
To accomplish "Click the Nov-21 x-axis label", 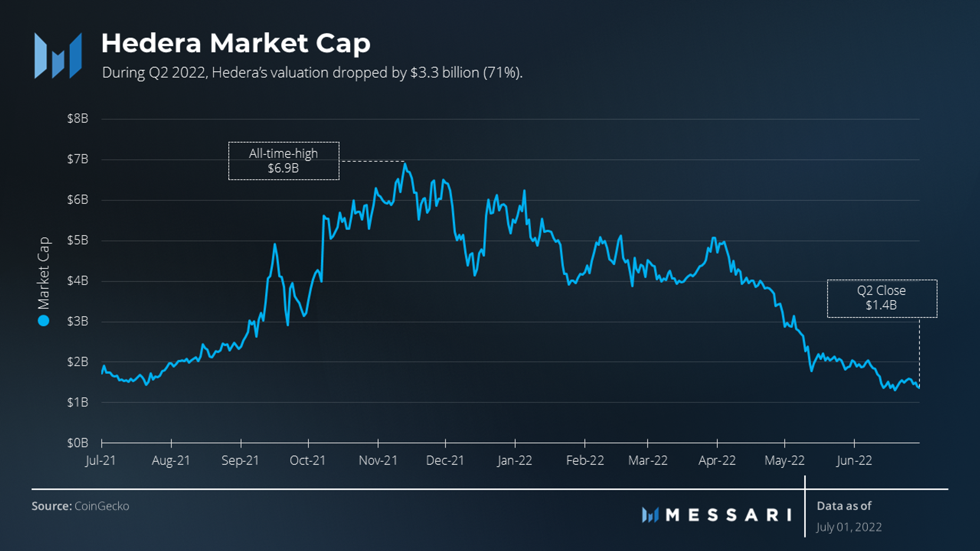I will pyautogui.click(x=378, y=460).
